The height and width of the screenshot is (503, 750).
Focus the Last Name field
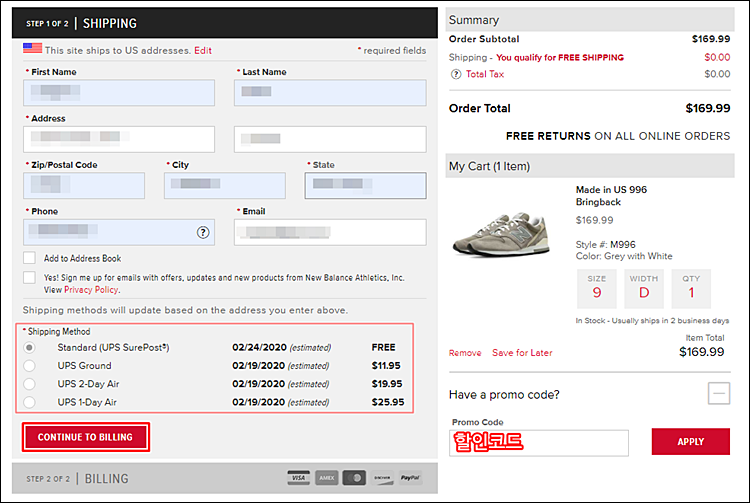(330, 93)
